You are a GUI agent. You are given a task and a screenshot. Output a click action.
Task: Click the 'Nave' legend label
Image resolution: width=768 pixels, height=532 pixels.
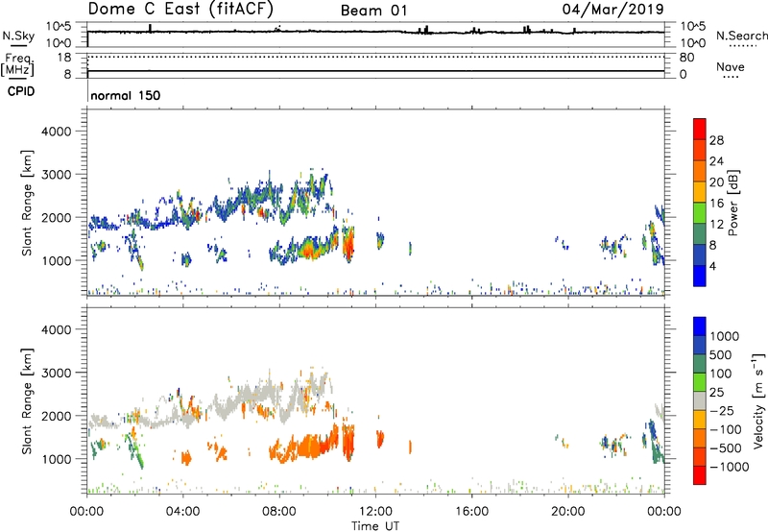coord(731,66)
